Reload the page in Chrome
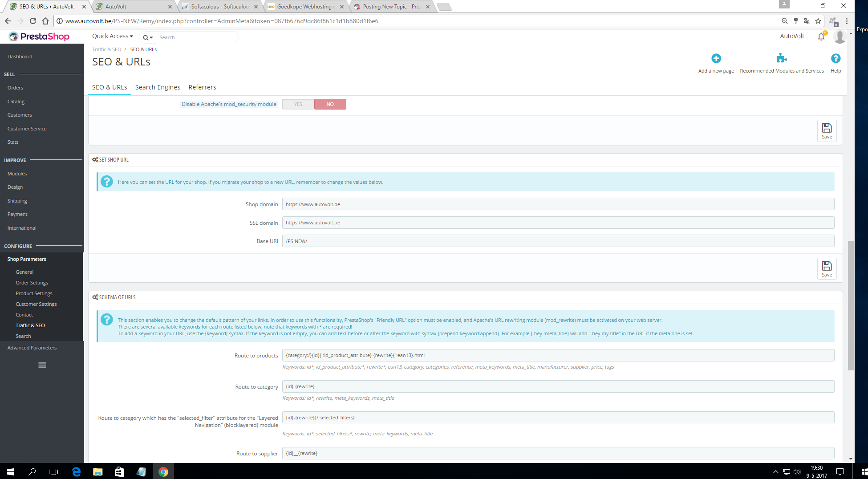The image size is (868, 479). [32, 21]
